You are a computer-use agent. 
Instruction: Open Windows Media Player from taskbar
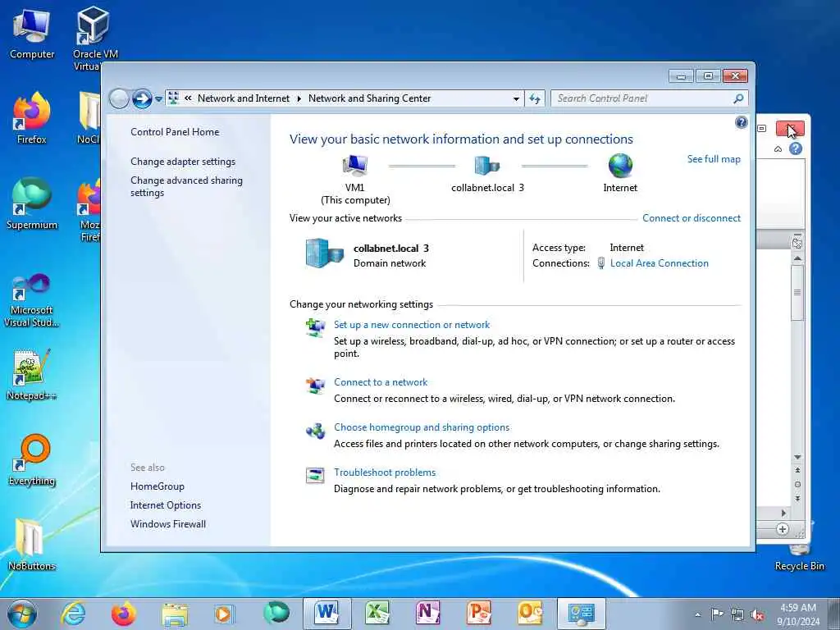click(225, 614)
